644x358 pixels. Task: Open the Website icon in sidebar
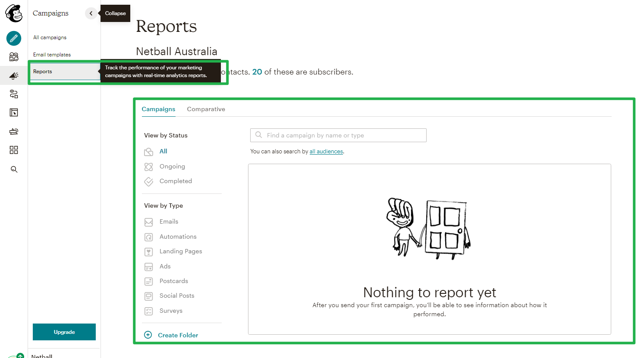tap(14, 112)
